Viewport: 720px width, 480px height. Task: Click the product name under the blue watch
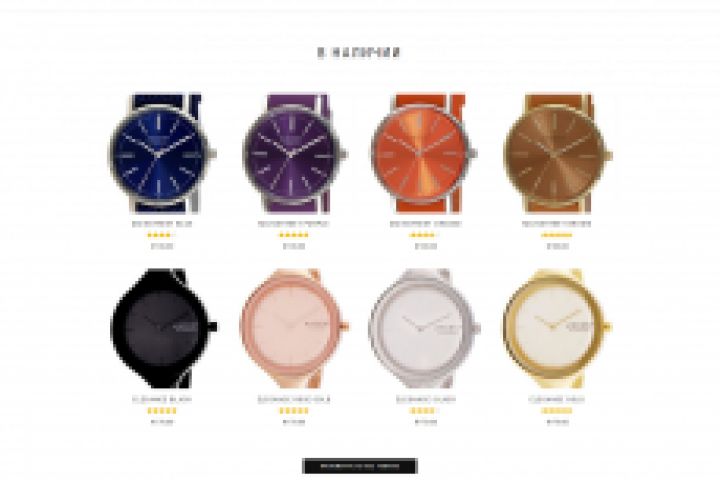click(162, 224)
